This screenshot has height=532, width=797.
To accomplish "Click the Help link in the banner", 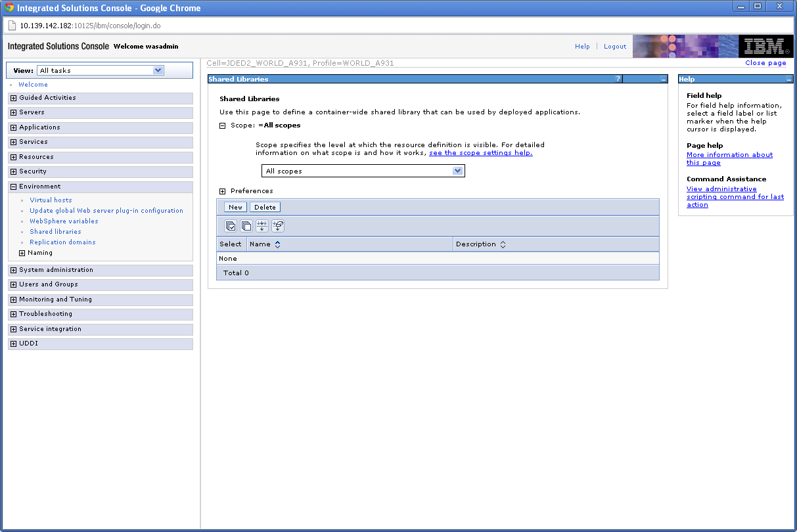I will point(582,47).
